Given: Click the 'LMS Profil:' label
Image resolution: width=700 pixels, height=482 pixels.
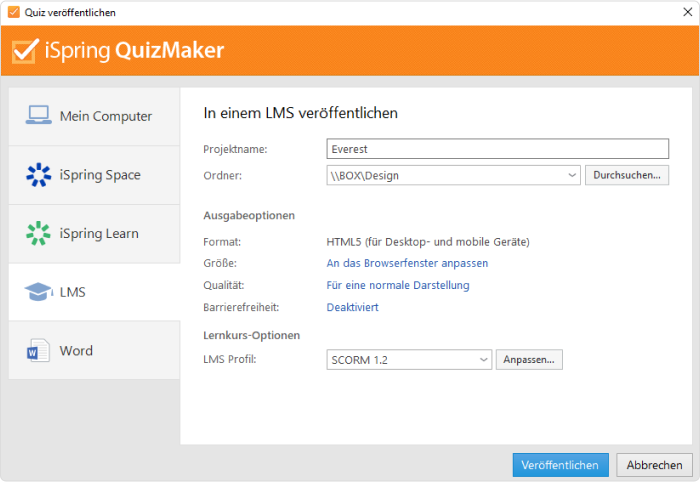Looking at the screenshot, I should pyautogui.click(x=230, y=359).
